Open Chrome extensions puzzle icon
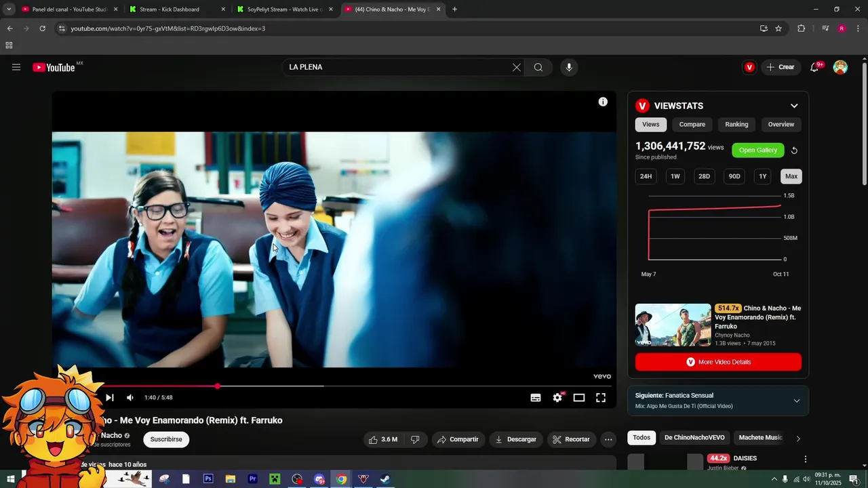The height and width of the screenshot is (488, 868). pyautogui.click(x=802, y=28)
